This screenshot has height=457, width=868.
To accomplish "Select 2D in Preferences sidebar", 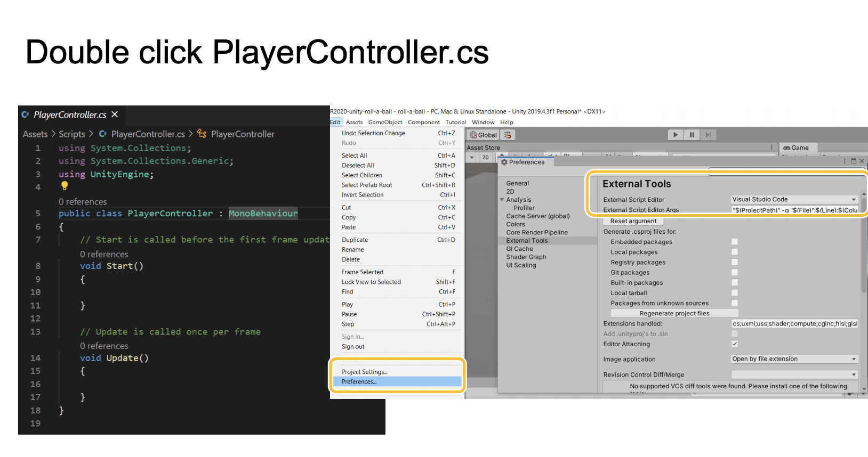I will pos(510,192).
